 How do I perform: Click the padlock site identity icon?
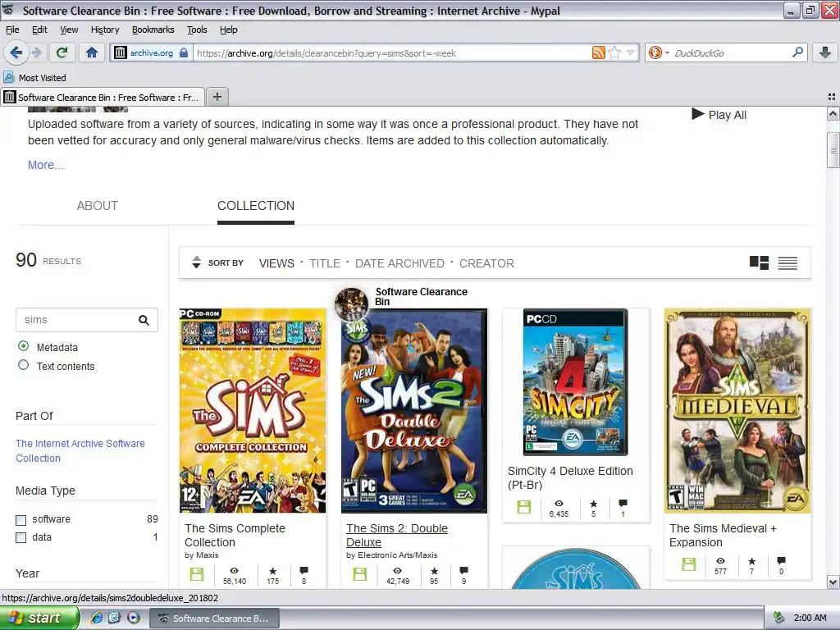(184, 52)
